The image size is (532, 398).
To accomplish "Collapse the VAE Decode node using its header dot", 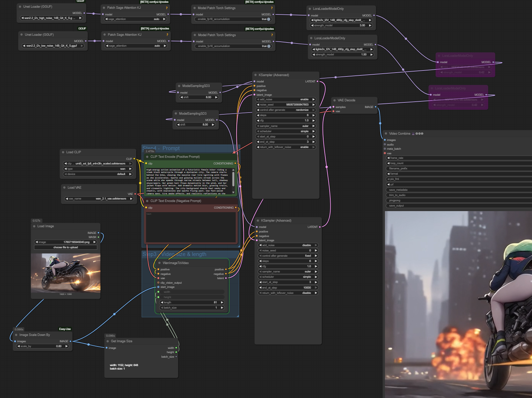I will pyautogui.click(x=334, y=100).
